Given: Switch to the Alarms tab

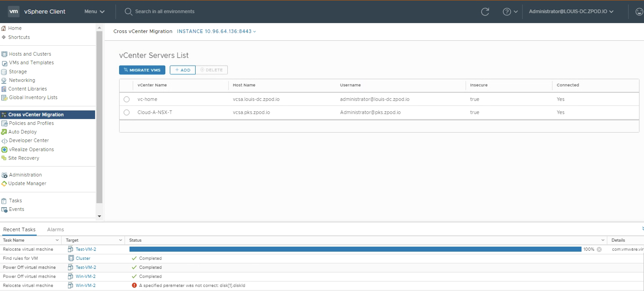Looking at the screenshot, I should (55, 229).
